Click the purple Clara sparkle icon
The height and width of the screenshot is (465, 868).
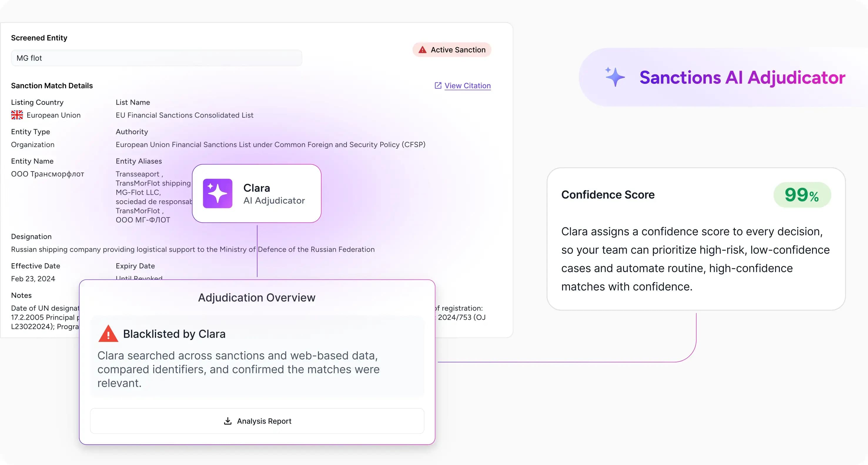tap(217, 194)
